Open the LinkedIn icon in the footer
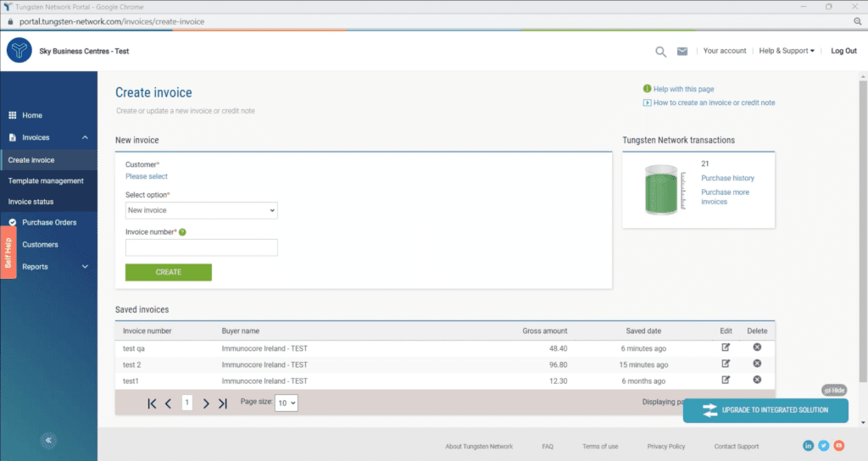Image resolution: width=868 pixels, height=461 pixels. tap(808, 446)
